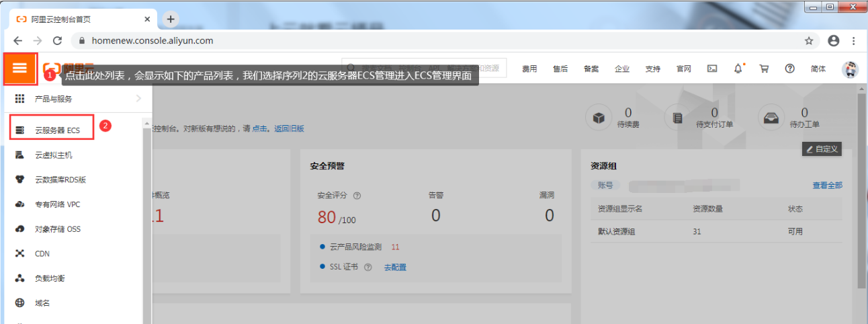Expand the 产品与服务 menu arrow

pyautogui.click(x=138, y=99)
